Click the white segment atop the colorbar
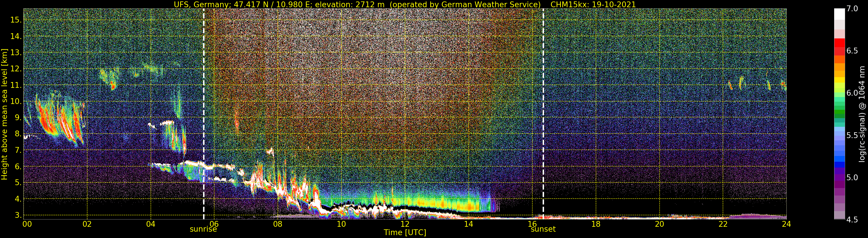868x238 pixels. point(839,14)
